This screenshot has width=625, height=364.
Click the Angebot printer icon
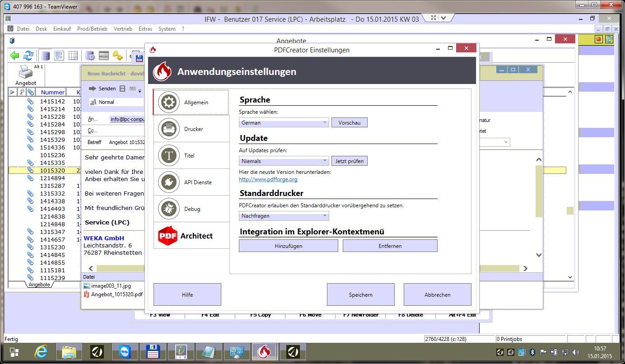[25, 73]
